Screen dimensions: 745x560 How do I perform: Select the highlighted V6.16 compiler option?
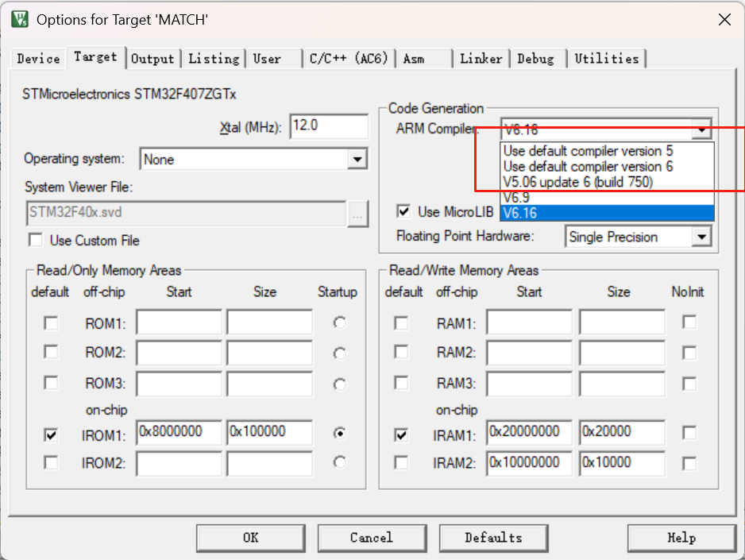click(607, 213)
